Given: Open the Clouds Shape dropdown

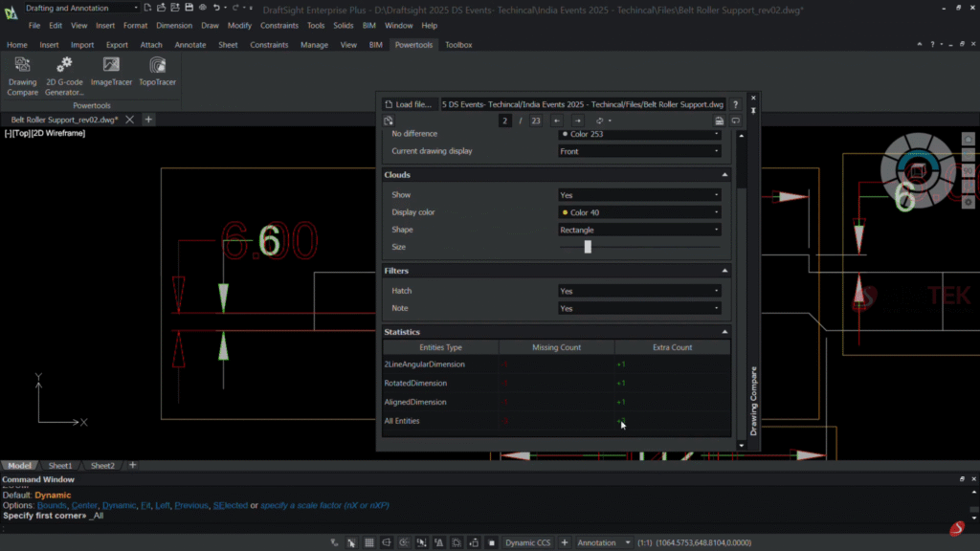Looking at the screenshot, I should tap(639, 230).
